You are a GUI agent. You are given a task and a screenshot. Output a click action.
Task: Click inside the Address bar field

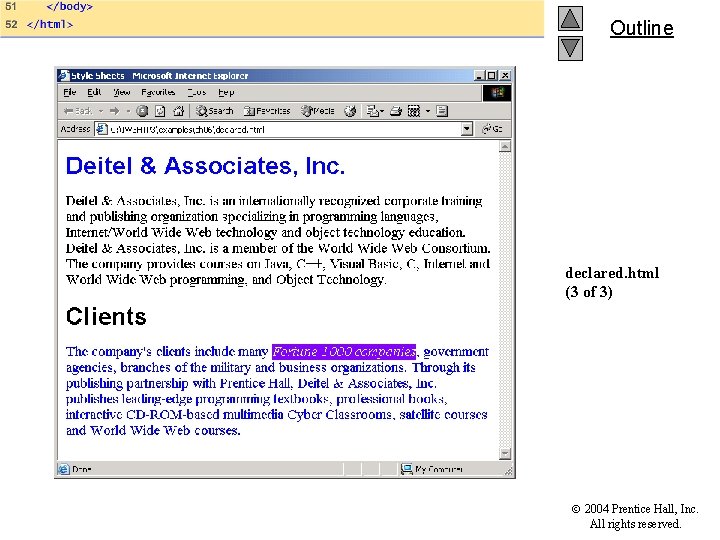coord(284,129)
